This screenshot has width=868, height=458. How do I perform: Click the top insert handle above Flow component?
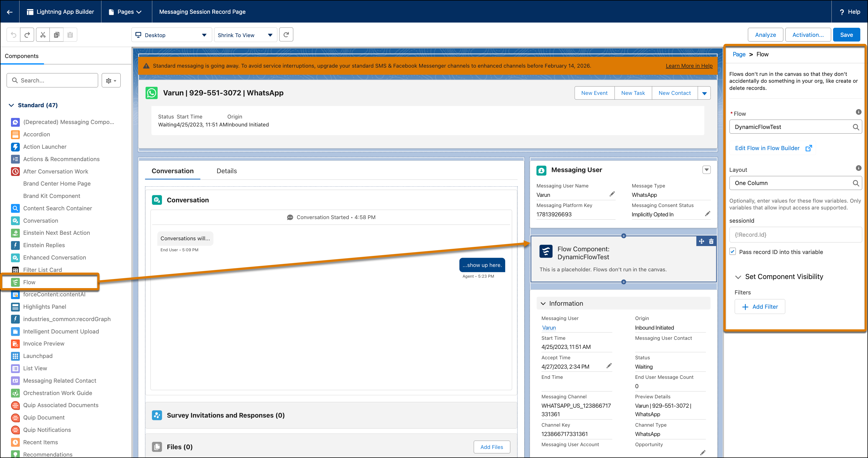coord(624,236)
